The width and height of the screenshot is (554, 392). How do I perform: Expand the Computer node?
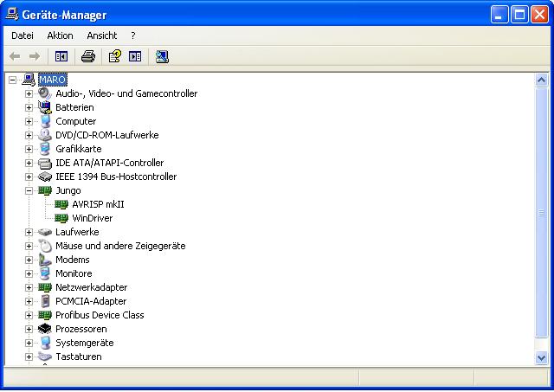click(x=29, y=121)
